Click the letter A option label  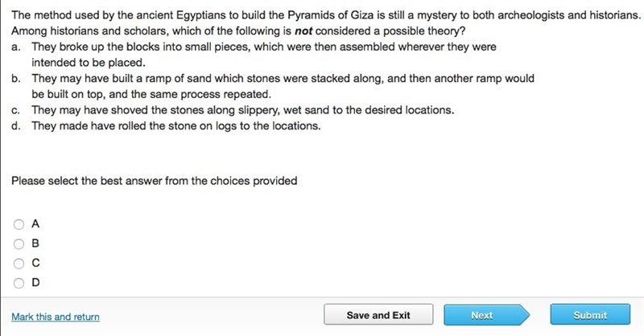pyautogui.click(x=35, y=224)
